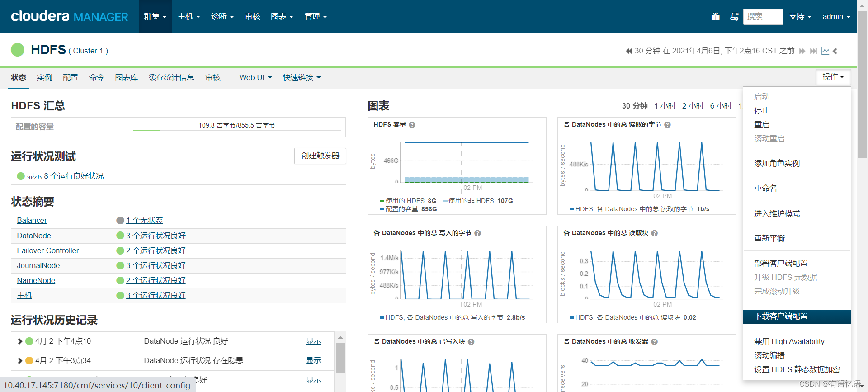Collapse the time selector chevron
The height and width of the screenshot is (392, 868).
pyautogui.click(x=835, y=51)
